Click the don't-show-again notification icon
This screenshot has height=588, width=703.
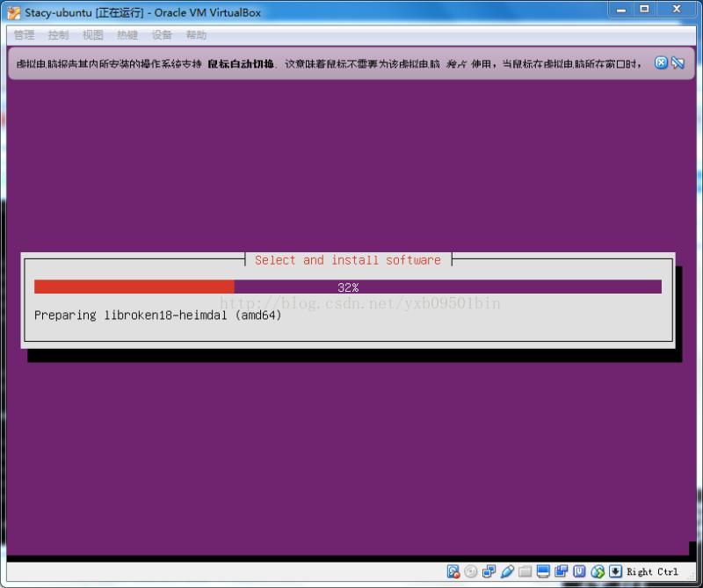click(678, 63)
